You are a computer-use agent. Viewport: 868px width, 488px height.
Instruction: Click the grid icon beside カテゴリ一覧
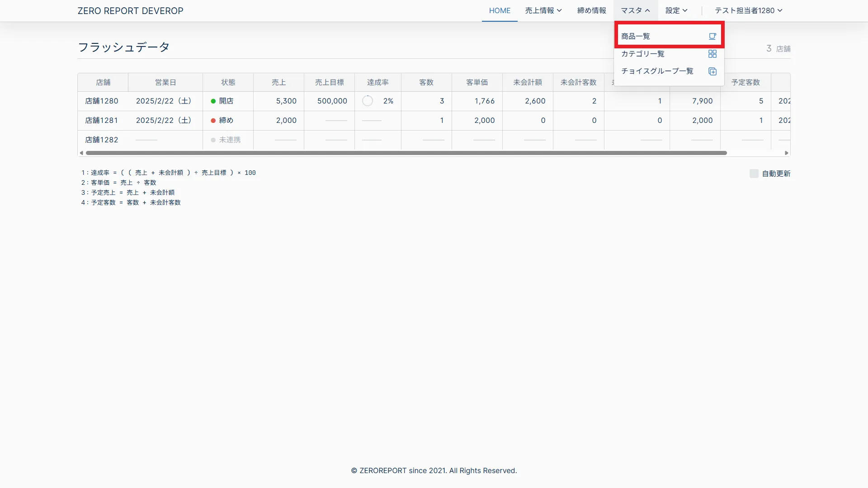click(712, 54)
